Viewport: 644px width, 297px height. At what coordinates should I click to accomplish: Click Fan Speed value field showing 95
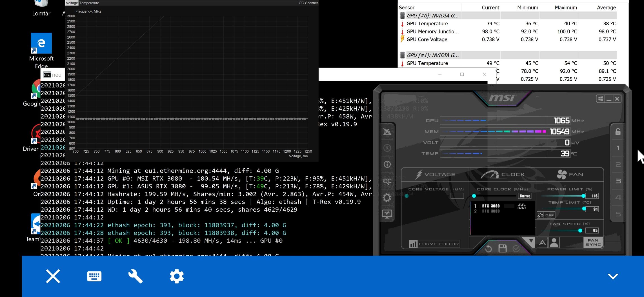592,231
